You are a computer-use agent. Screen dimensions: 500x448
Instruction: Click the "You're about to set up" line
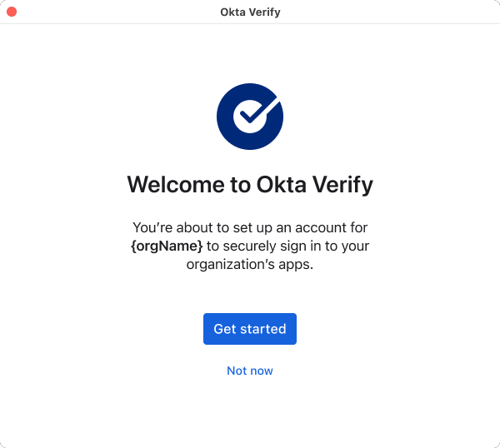point(250,227)
